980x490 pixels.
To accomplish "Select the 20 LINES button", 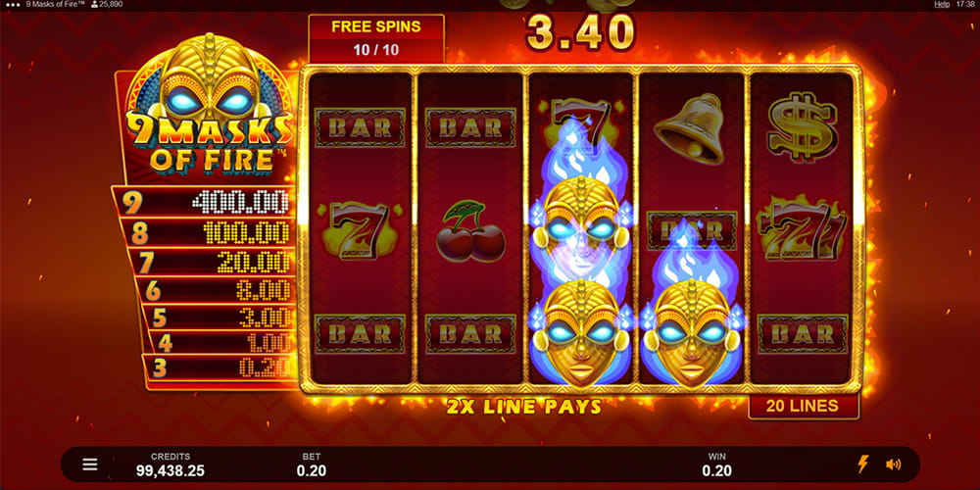I will coord(804,407).
